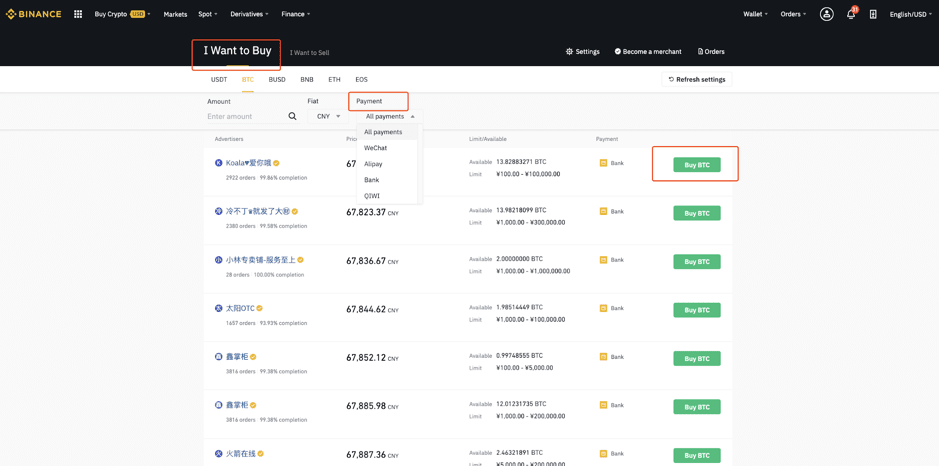Click 太阳OTC avatar icon

(219, 308)
